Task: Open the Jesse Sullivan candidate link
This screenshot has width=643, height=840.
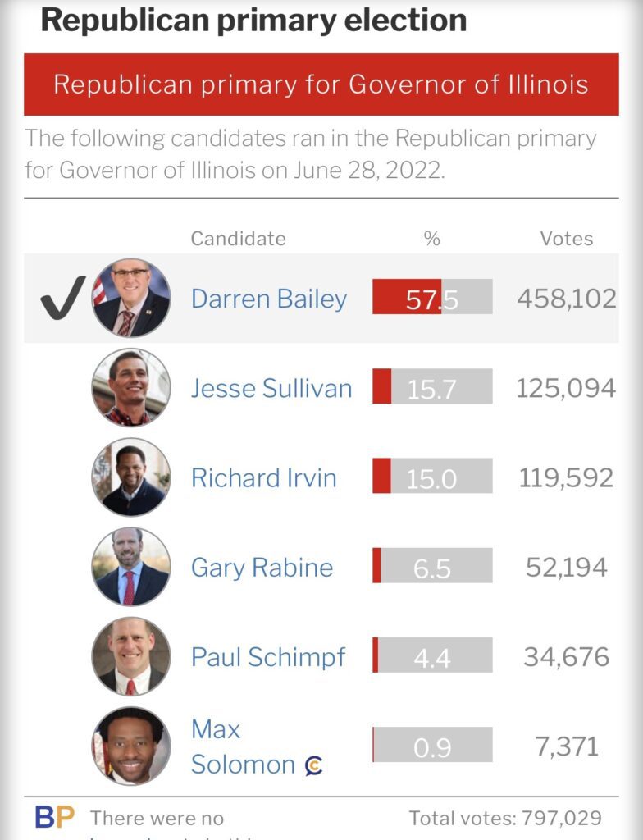Action: click(x=271, y=388)
